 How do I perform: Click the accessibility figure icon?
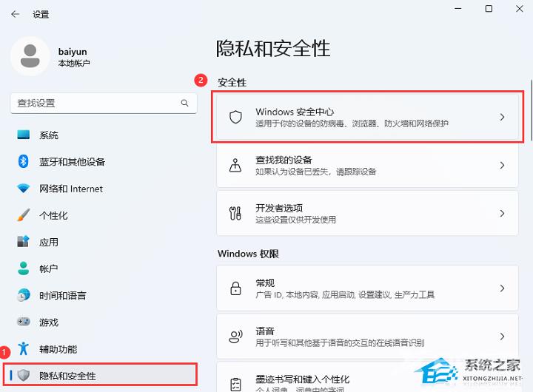24,348
